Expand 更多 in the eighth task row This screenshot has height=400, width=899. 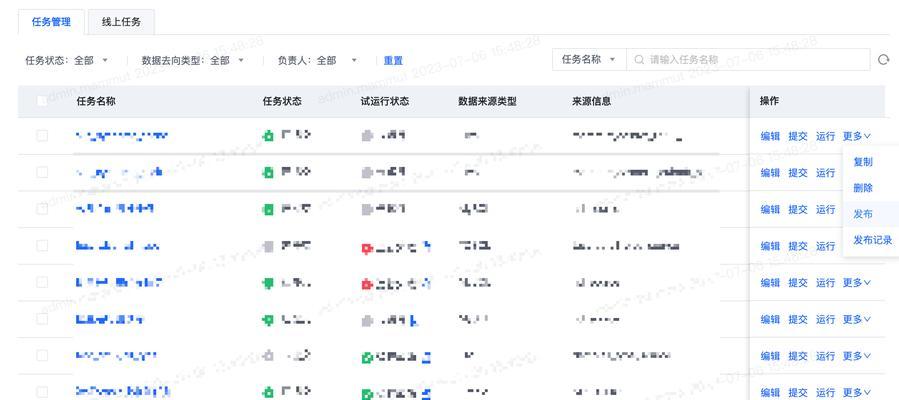[x=857, y=393]
